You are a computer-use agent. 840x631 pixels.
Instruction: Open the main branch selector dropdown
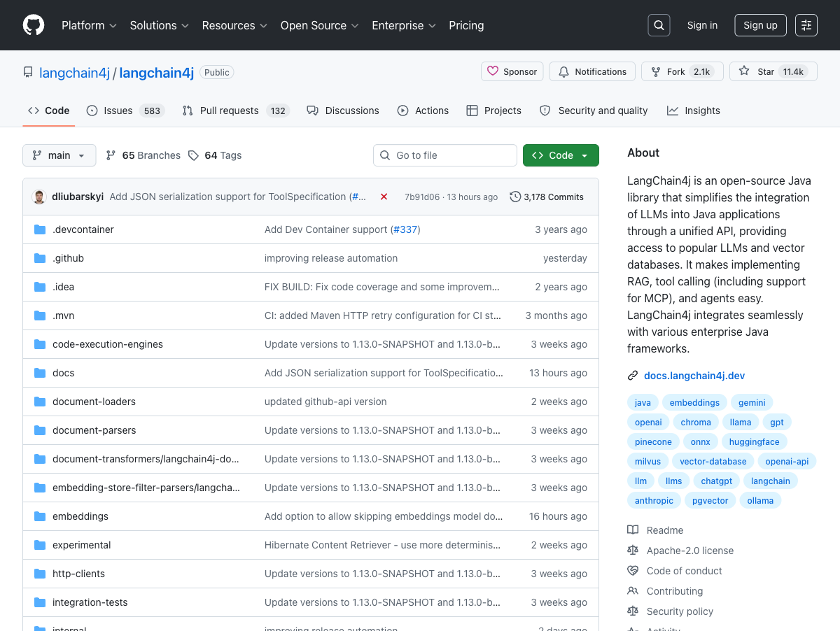59,155
